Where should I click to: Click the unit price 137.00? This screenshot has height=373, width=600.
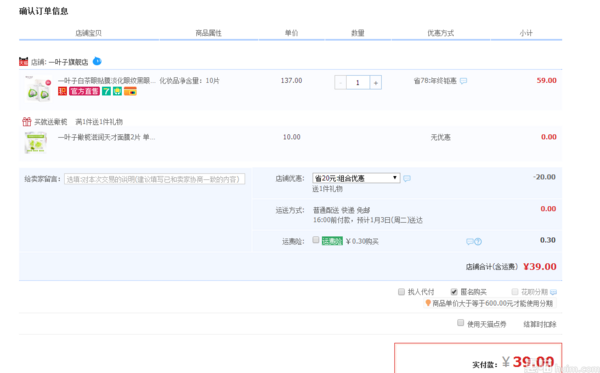coord(292,81)
